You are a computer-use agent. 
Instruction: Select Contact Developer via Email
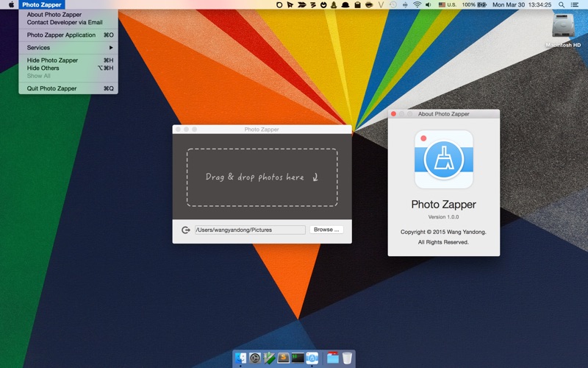pos(68,22)
